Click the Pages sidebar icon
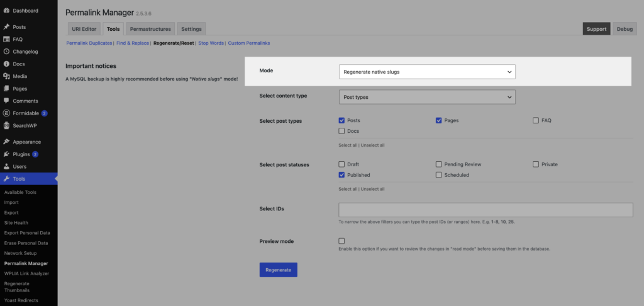The image size is (644, 306). click(6, 89)
